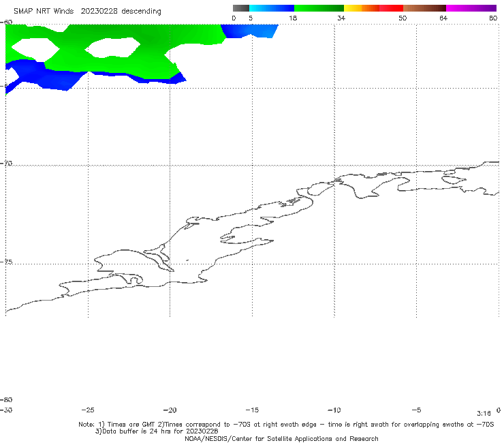Screen dimensions: 504x443
Task: Click the longitude label -25
Action: 88,410
